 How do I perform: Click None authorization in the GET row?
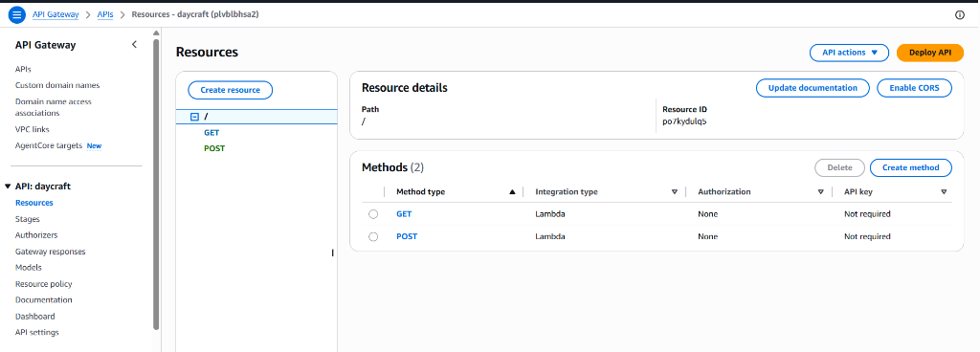click(x=707, y=214)
